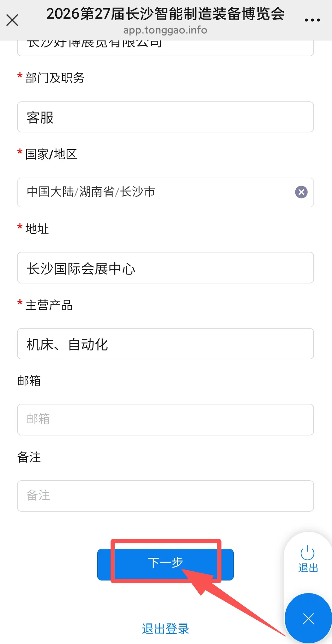Tap the 部门及职务 field label

click(55, 78)
